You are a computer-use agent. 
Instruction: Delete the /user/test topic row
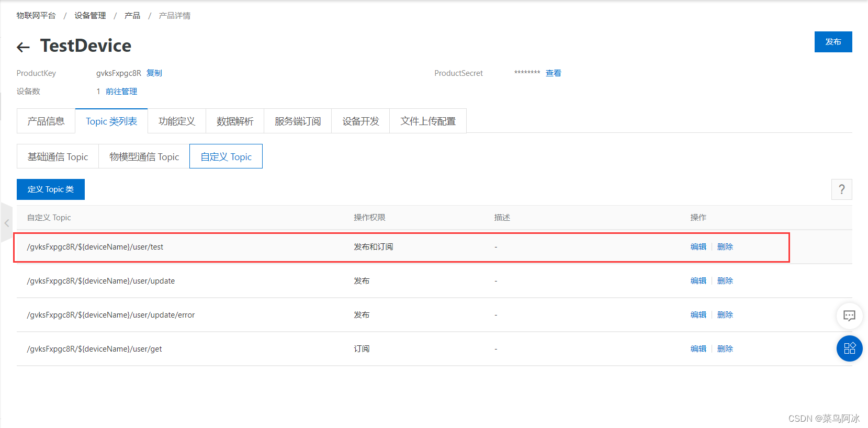click(x=725, y=247)
